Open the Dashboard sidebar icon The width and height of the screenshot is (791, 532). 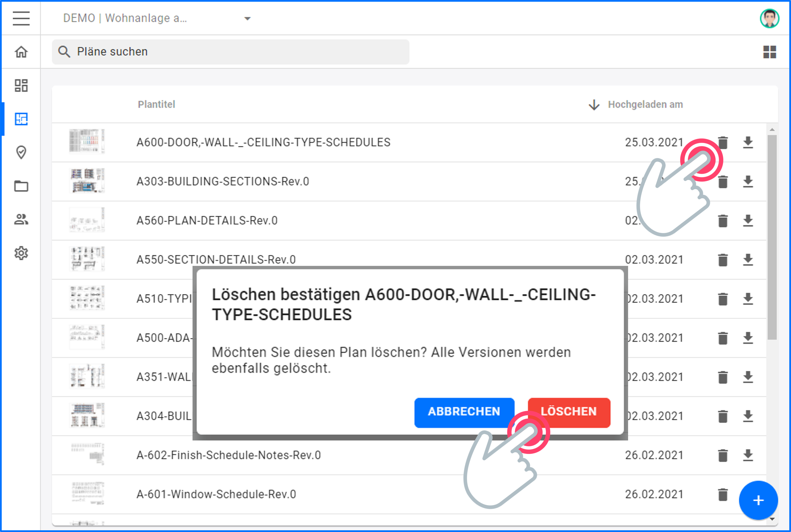point(21,85)
